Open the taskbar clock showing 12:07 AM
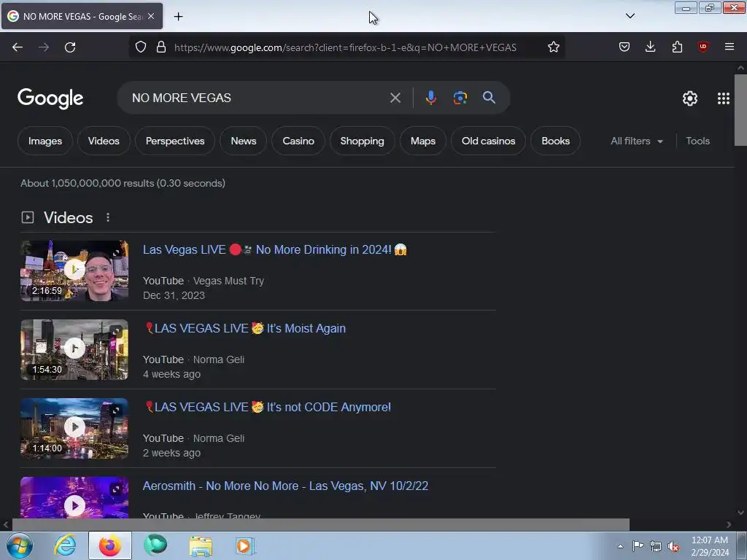Screen dimensions: 747x560 click(x=710, y=546)
